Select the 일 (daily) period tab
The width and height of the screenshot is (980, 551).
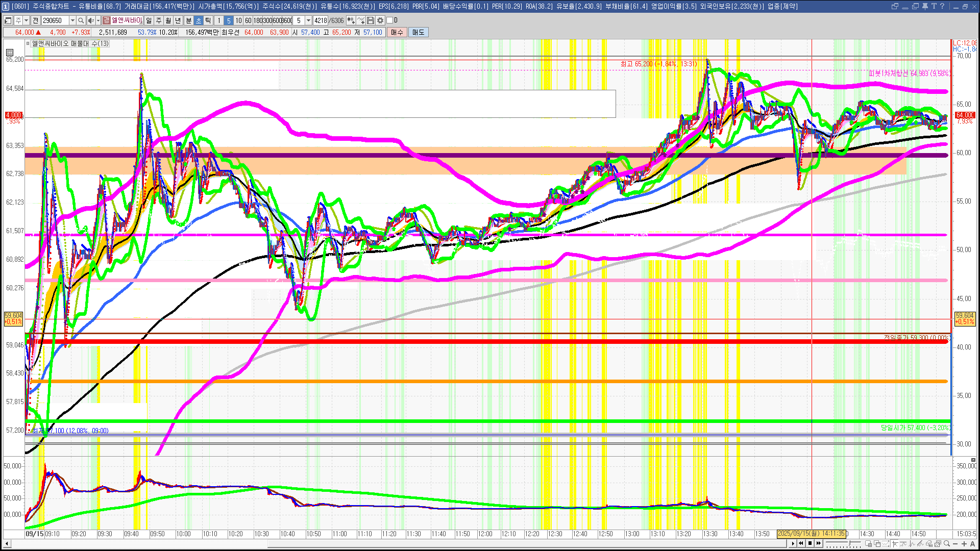click(x=149, y=20)
